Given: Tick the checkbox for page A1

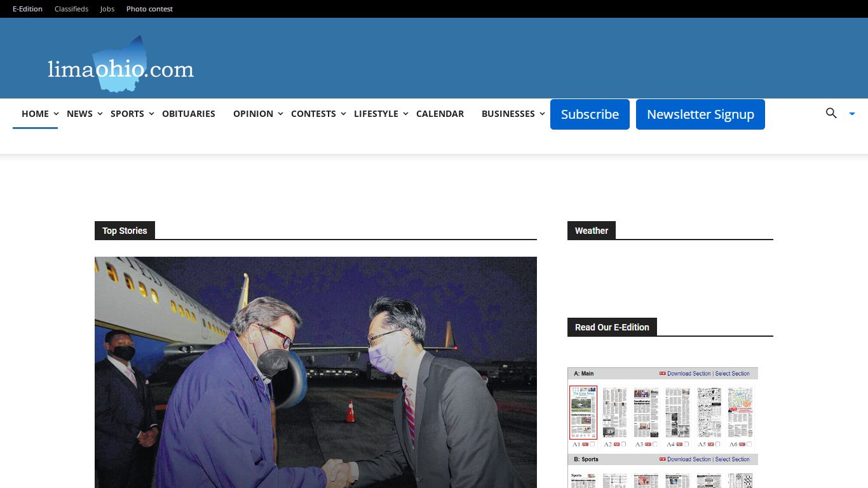Looking at the screenshot, I should 592,444.
